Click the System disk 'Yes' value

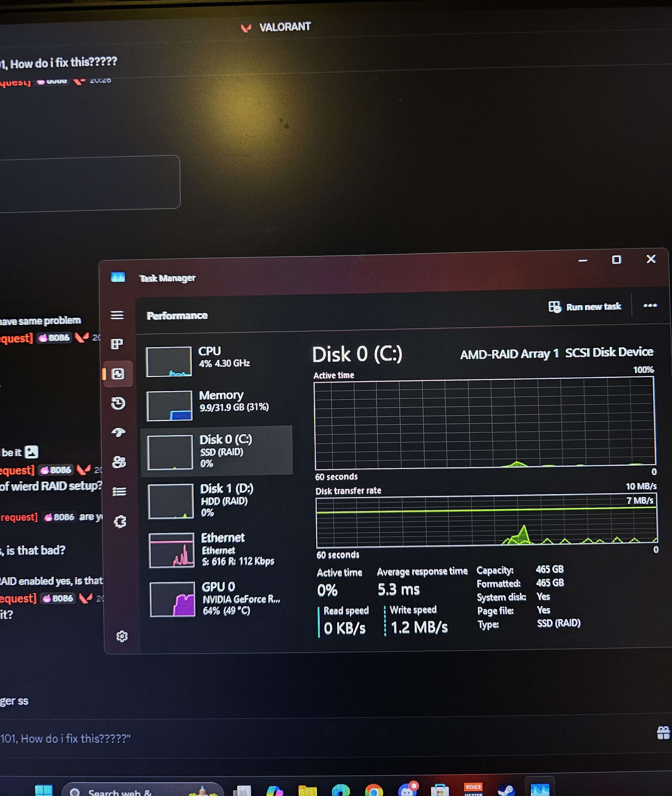(543, 596)
